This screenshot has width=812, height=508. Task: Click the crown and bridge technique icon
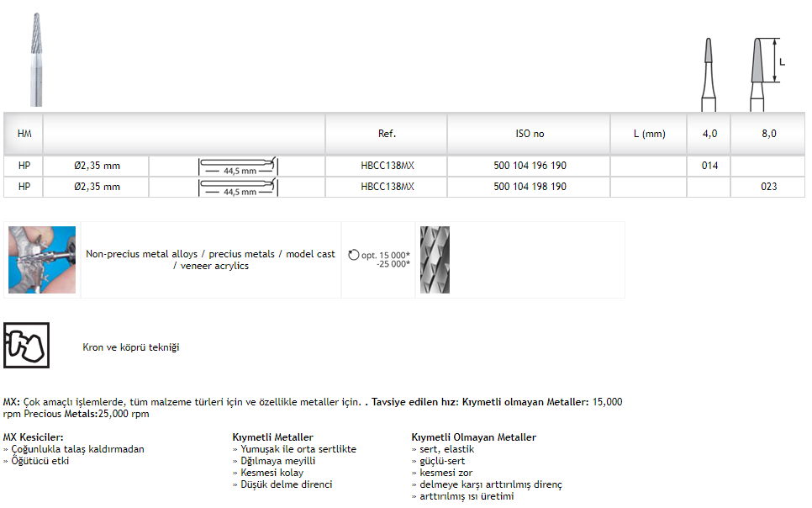coord(26,345)
